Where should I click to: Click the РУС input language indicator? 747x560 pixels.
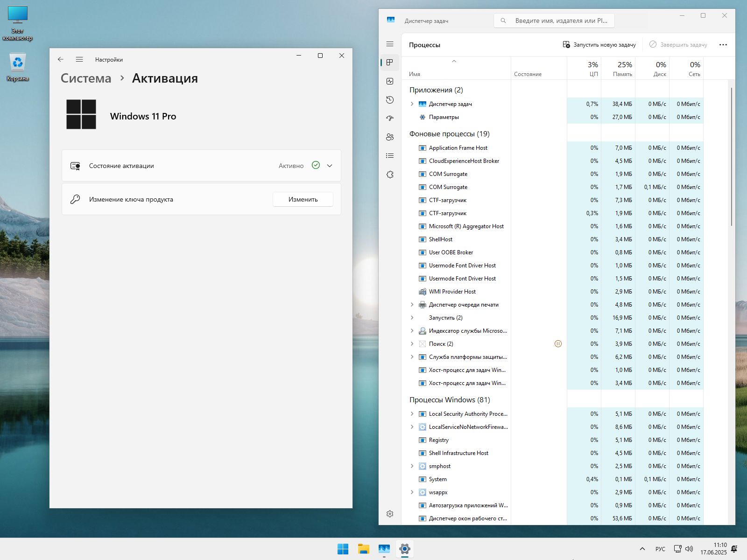[660, 549]
